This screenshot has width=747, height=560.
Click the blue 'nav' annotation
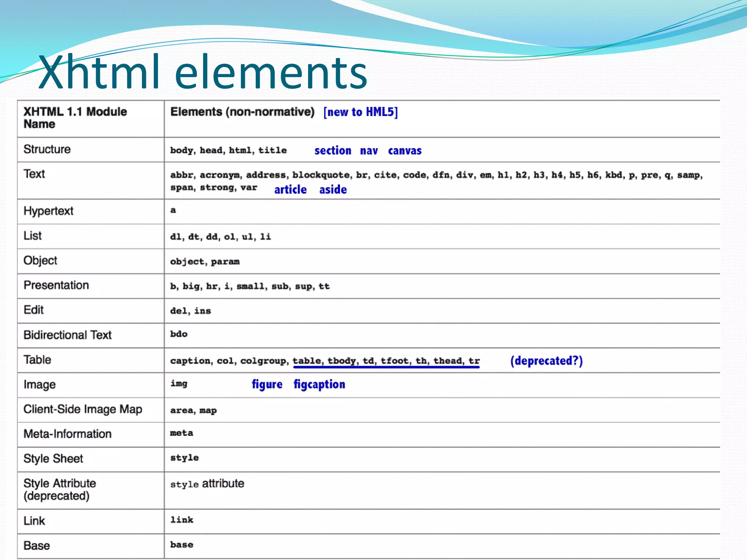369,151
